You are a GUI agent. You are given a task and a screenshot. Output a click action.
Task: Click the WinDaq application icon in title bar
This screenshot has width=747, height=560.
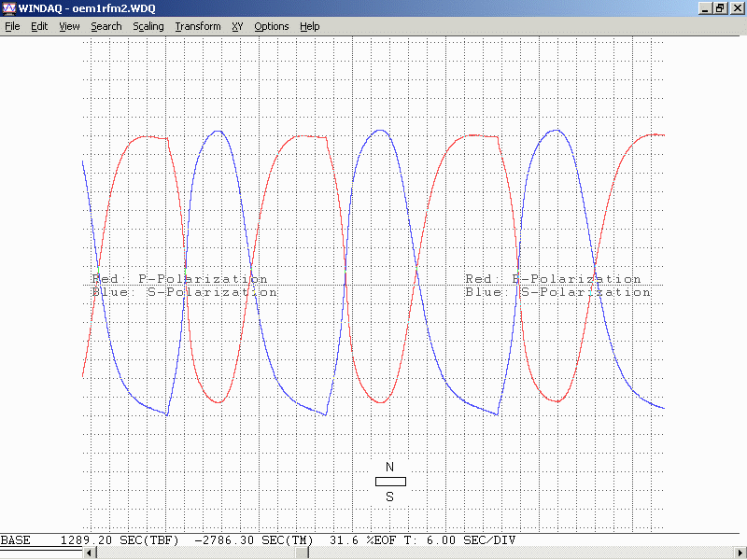pos(8,8)
